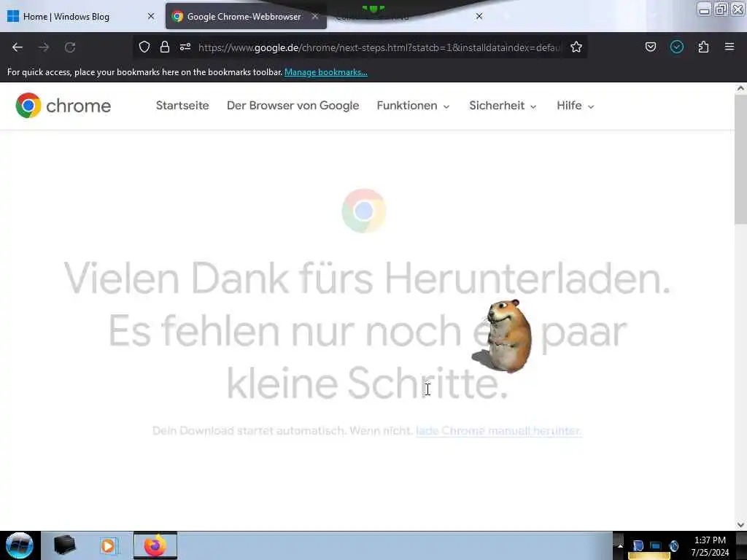The width and height of the screenshot is (747, 560).
Task: Open Save to Pocket icon
Action: 650,47
